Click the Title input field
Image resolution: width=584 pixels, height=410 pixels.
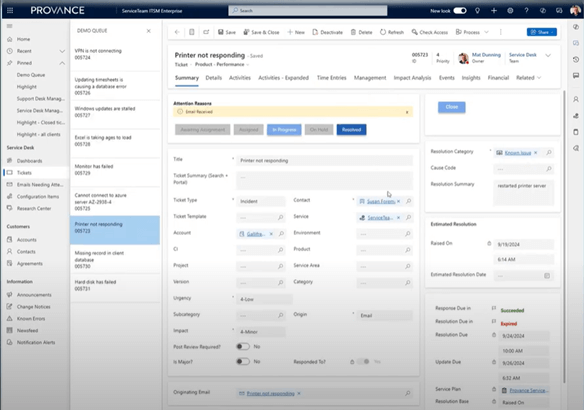[324, 160]
